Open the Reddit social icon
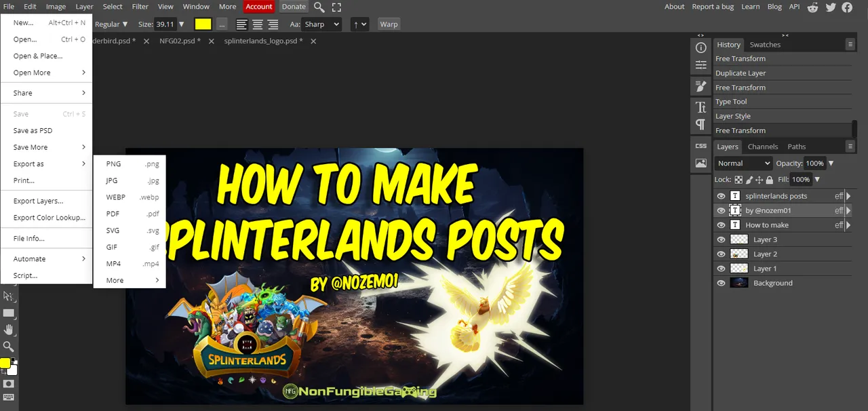This screenshot has height=411, width=868. click(x=814, y=7)
